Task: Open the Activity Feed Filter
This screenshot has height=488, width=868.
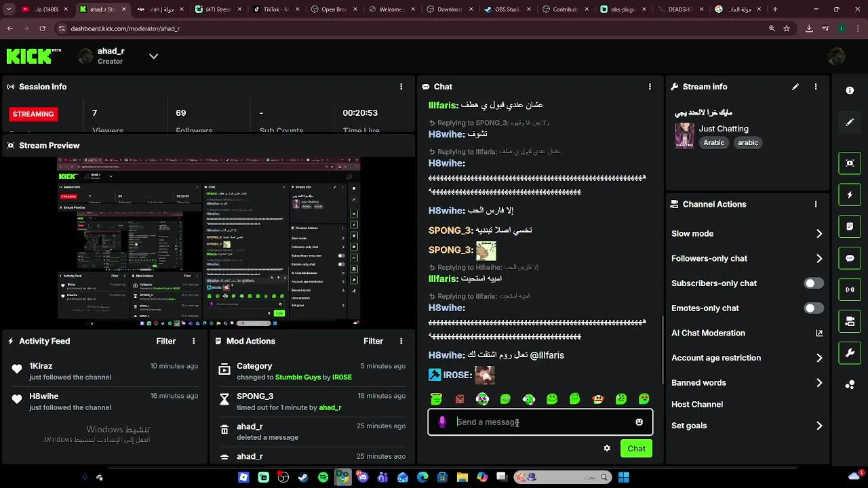Action: coord(166,341)
